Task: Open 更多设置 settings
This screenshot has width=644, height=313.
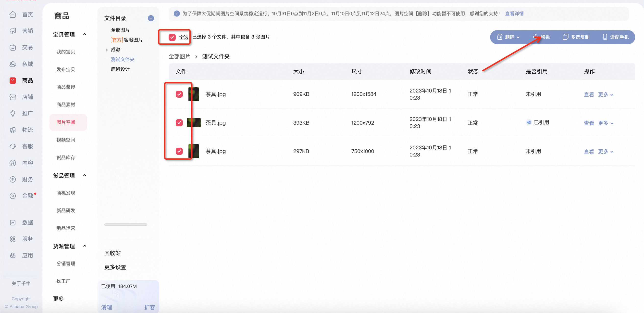Action: pos(115,267)
